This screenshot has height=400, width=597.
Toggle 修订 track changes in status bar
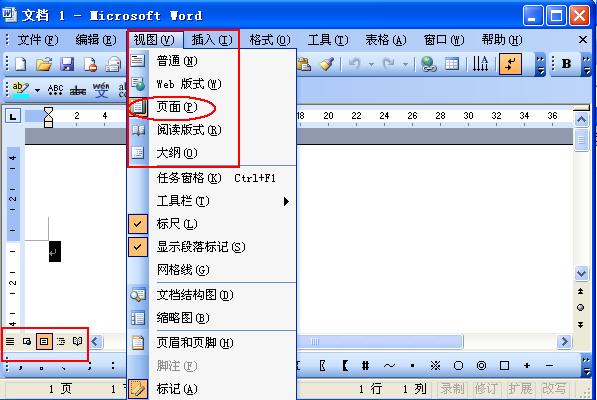pyautogui.click(x=486, y=389)
